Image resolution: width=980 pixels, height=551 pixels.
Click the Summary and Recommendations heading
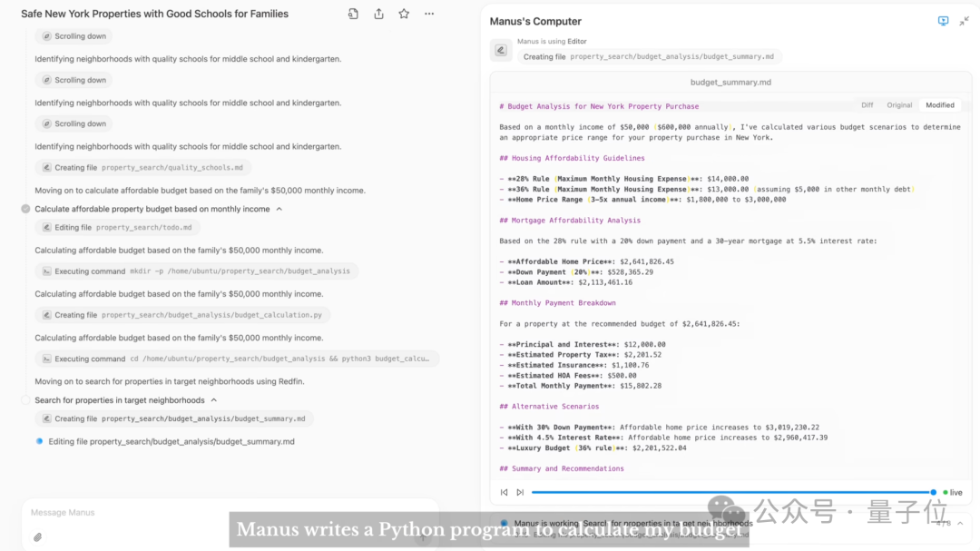pos(562,468)
